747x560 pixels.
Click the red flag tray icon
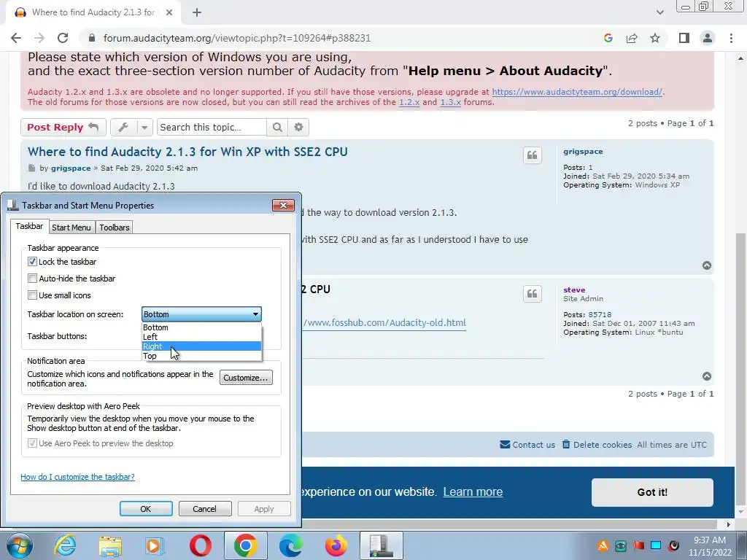tap(638, 545)
